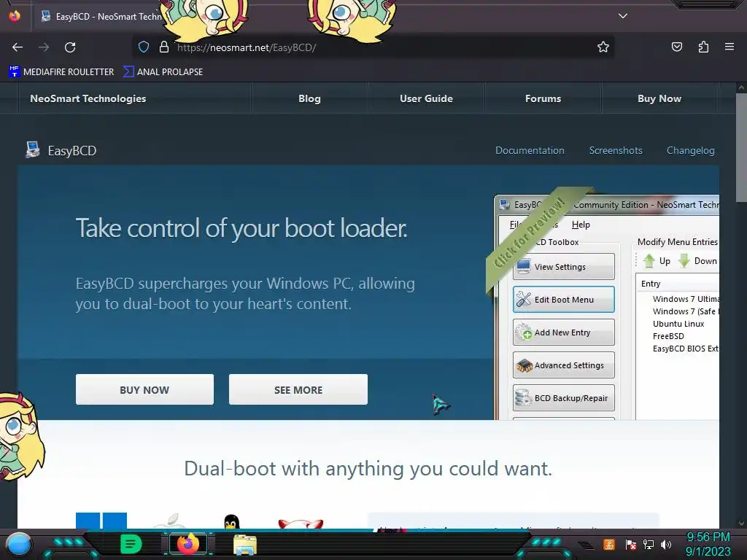Screen dimensions: 747x560
Task: Open the Firefox hamburger menu
Action: tap(729, 47)
